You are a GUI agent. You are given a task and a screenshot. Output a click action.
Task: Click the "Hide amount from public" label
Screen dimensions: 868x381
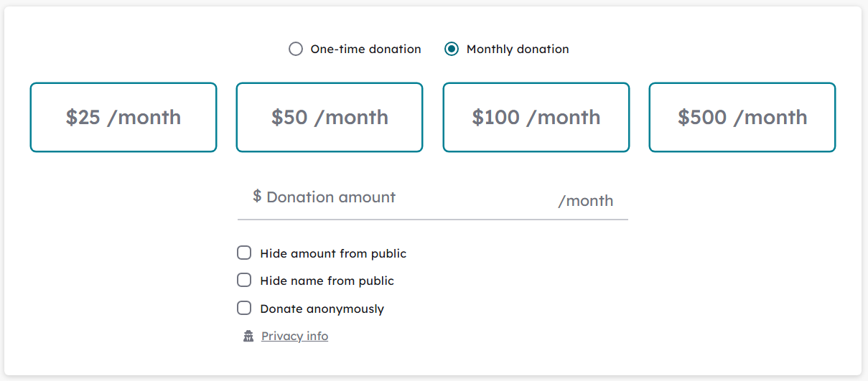(333, 253)
